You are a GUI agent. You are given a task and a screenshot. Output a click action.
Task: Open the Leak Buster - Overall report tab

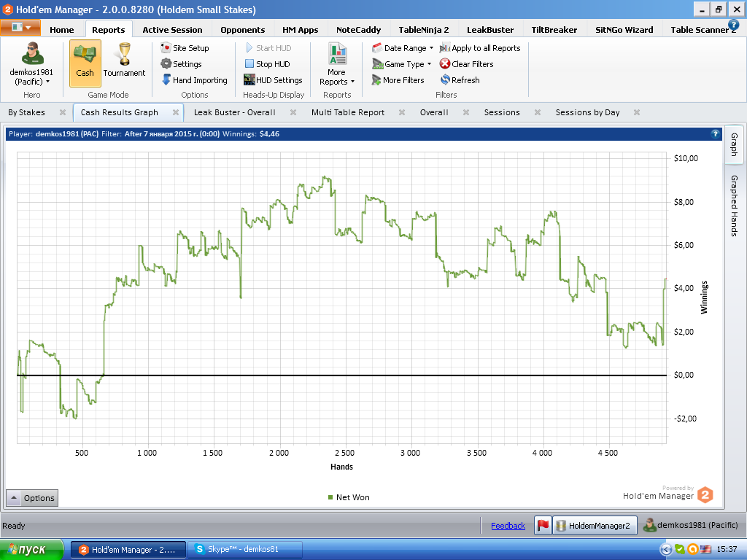coord(234,112)
